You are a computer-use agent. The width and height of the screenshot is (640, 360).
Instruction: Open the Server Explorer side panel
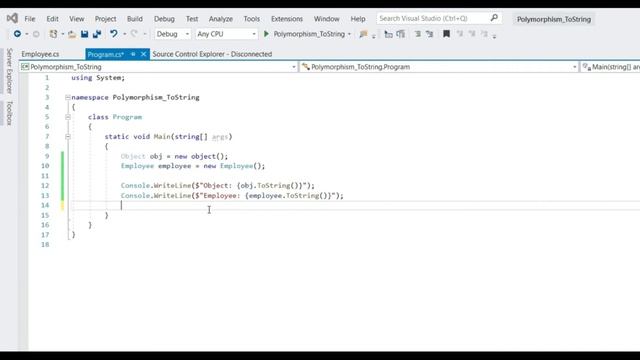(x=9, y=71)
